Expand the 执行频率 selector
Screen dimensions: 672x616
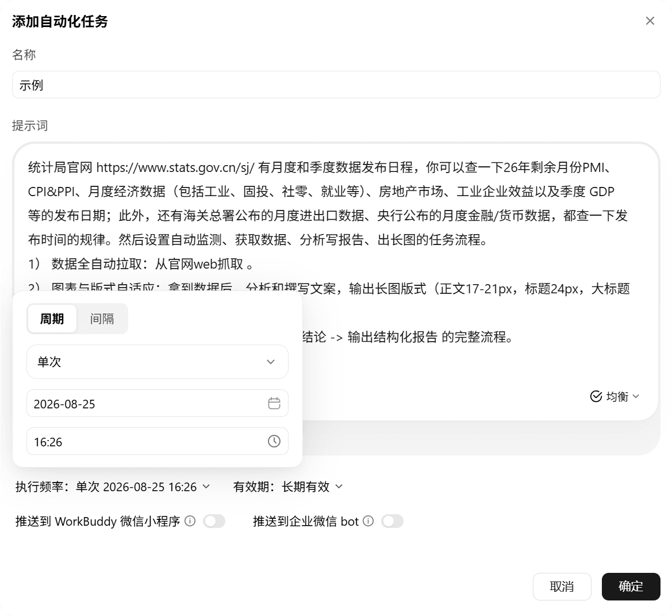(x=113, y=487)
